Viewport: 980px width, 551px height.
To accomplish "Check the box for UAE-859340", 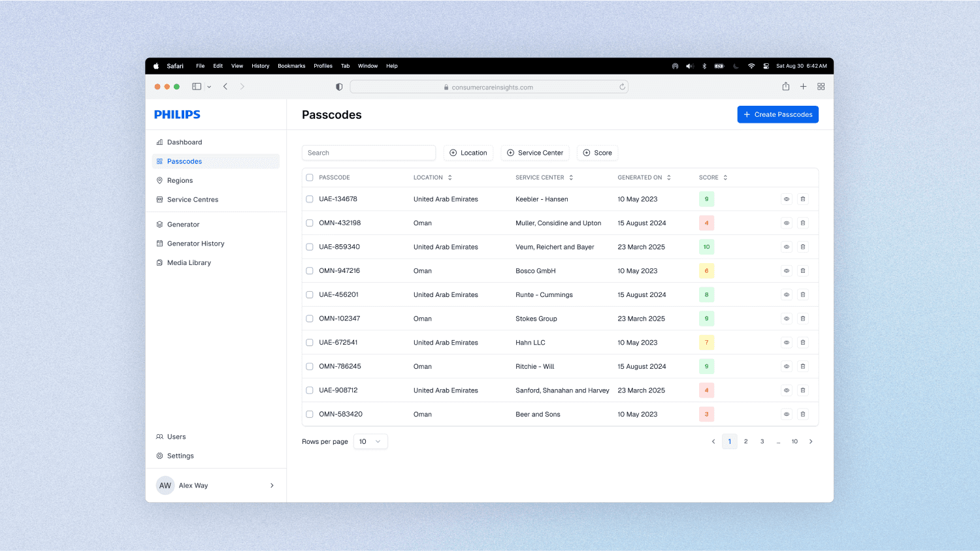I will point(310,247).
